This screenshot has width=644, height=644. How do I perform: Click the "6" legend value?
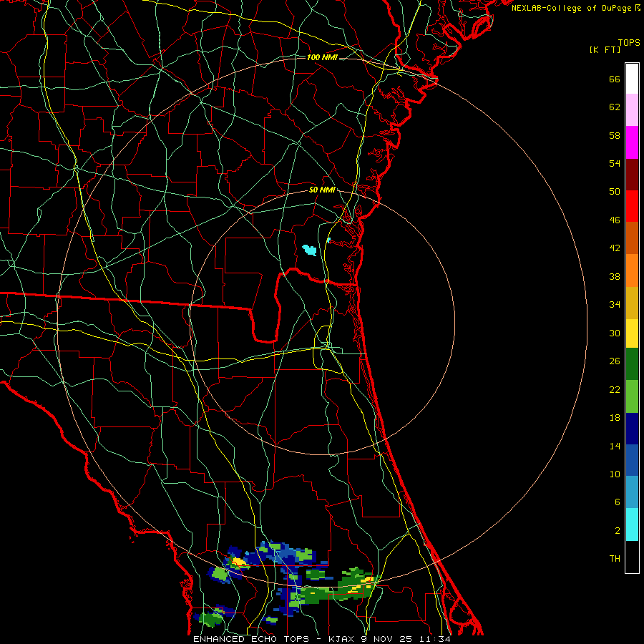[618, 502]
